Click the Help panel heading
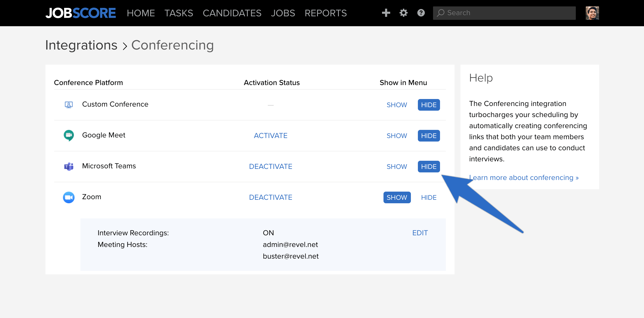 pos(481,78)
